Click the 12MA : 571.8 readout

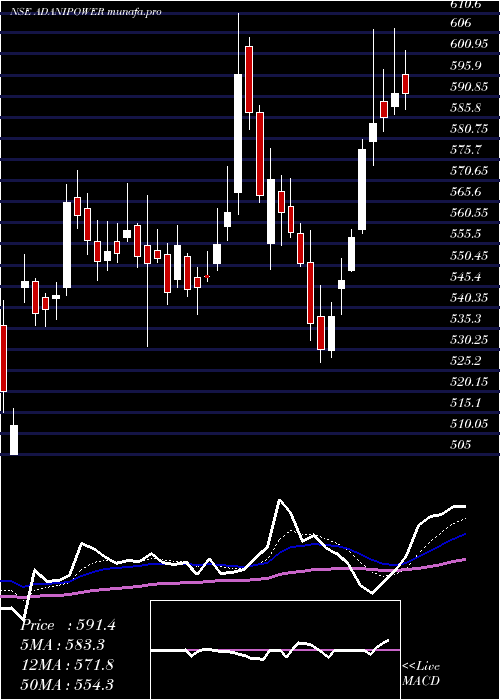click(68, 665)
